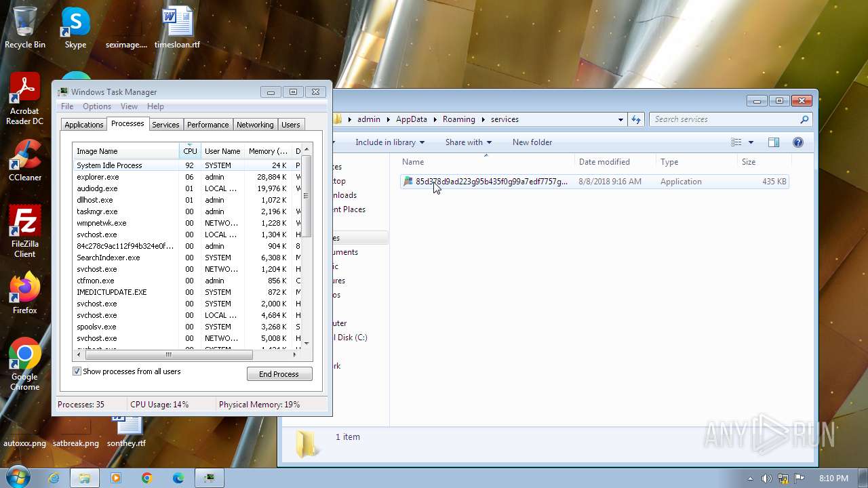The height and width of the screenshot is (488, 868).
Task: Open Task Manager File menu
Action: [67, 106]
